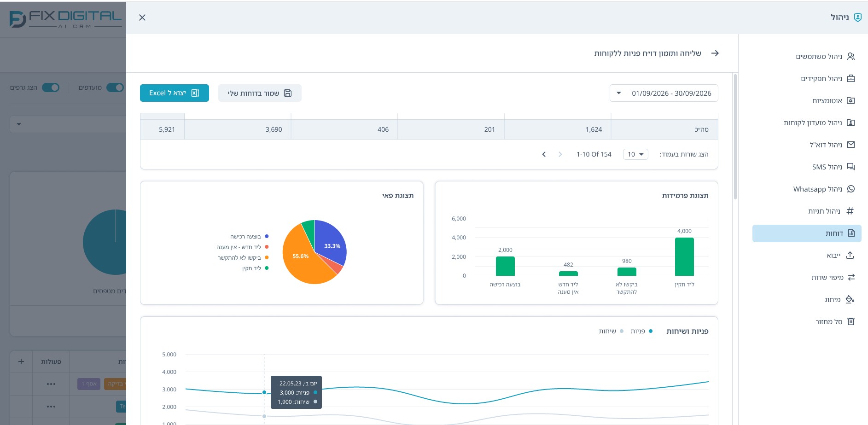Click the email management envelope icon
Viewport: 868px width, 425px height.
click(x=851, y=145)
